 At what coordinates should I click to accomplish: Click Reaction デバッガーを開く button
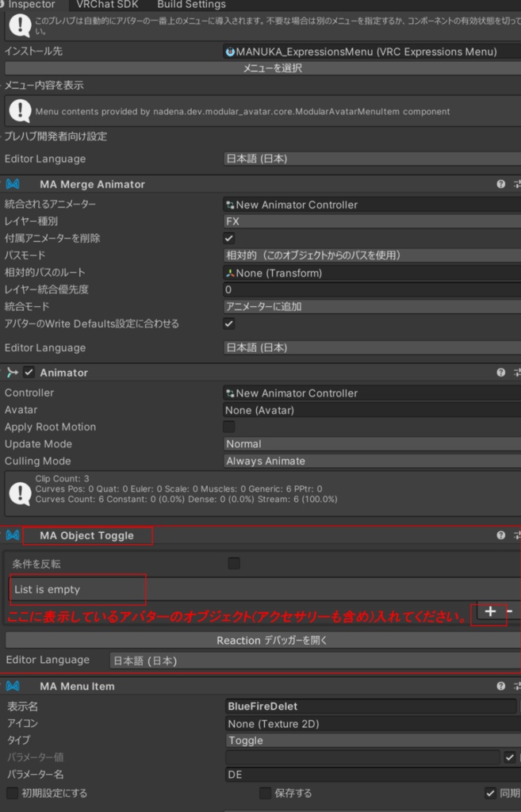pyautogui.click(x=263, y=640)
